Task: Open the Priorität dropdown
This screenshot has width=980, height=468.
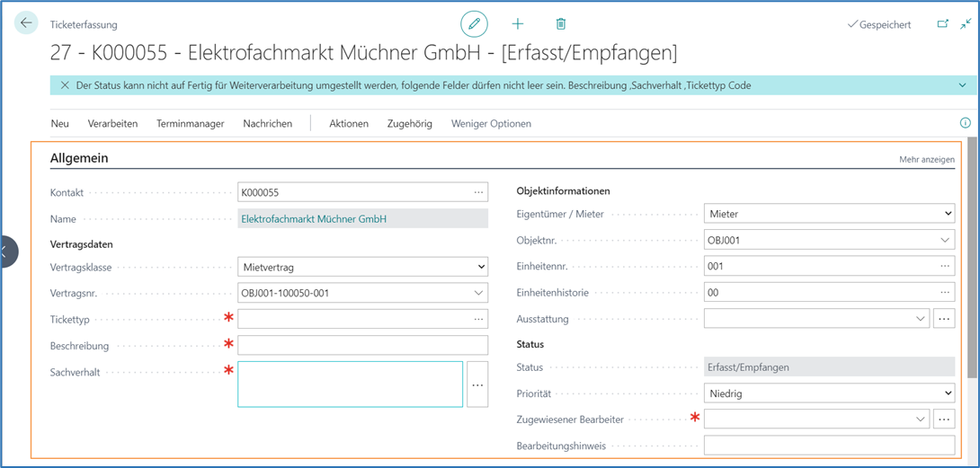Action: (x=828, y=393)
